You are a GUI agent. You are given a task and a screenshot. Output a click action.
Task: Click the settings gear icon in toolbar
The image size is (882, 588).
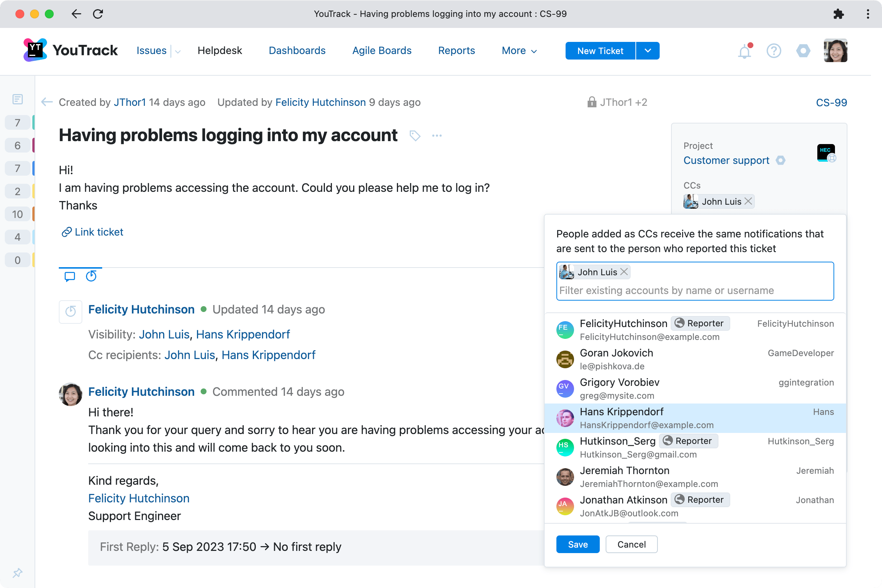point(803,51)
